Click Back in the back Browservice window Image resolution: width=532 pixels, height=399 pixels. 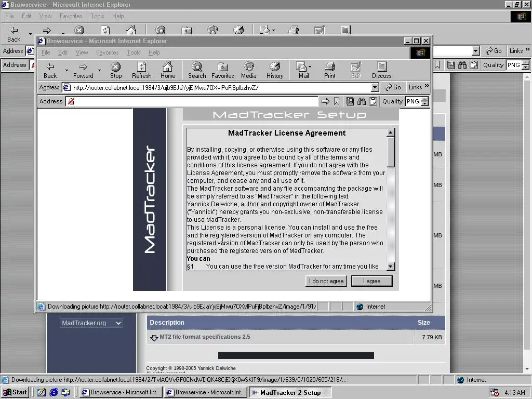14,34
